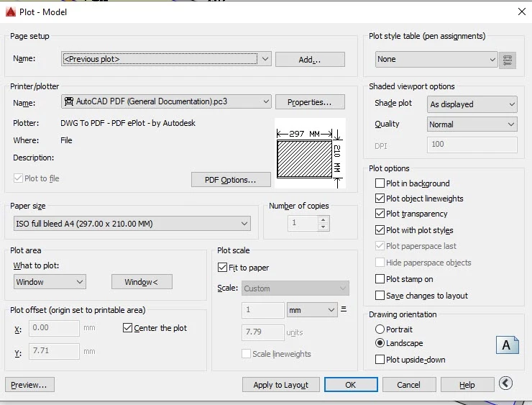
Task: Click the Preview... button
Action: pyautogui.click(x=29, y=385)
